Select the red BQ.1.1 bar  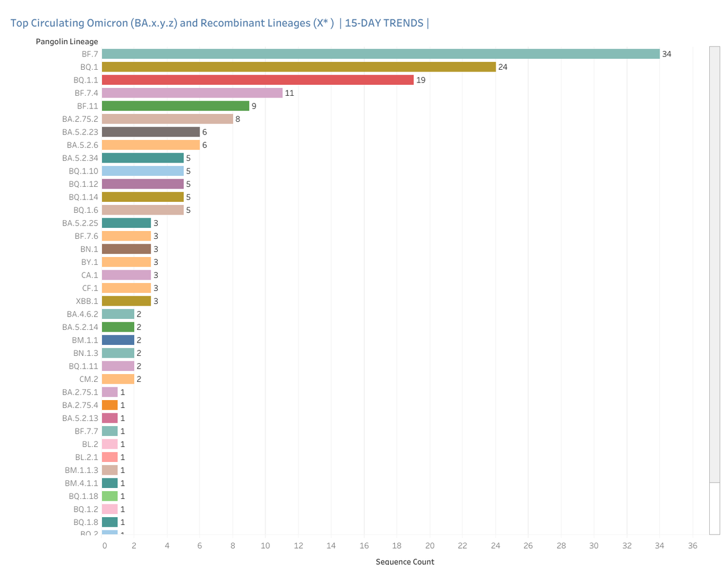(x=258, y=80)
